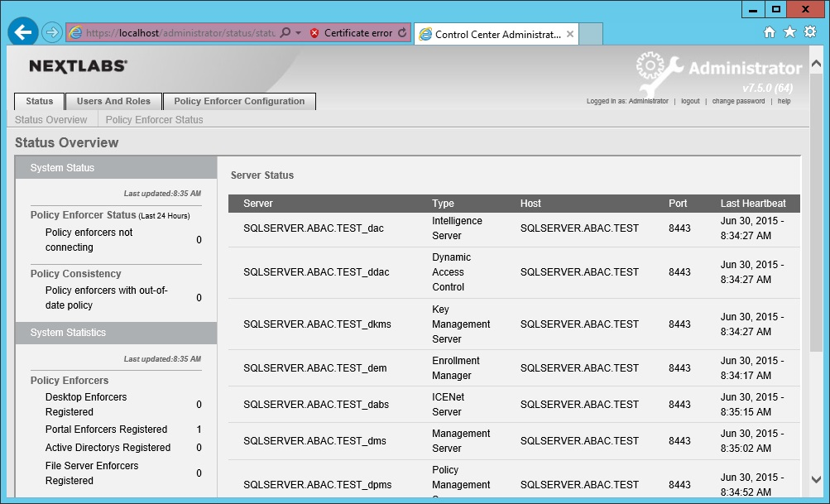This screenshot has height=504, width=830.
Task: Select SQLSERVER.ABAC.TEST_dms server row
Action: (x=514, y=441)
